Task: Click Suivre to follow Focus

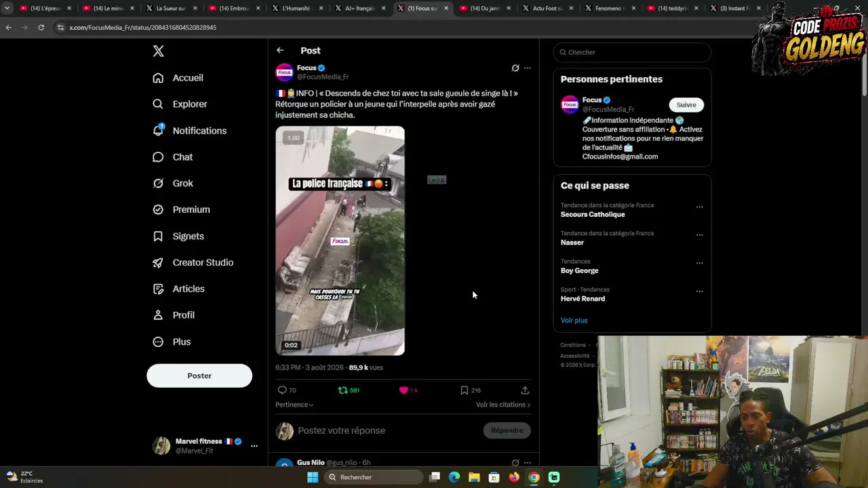Action: tap(686, 105)
